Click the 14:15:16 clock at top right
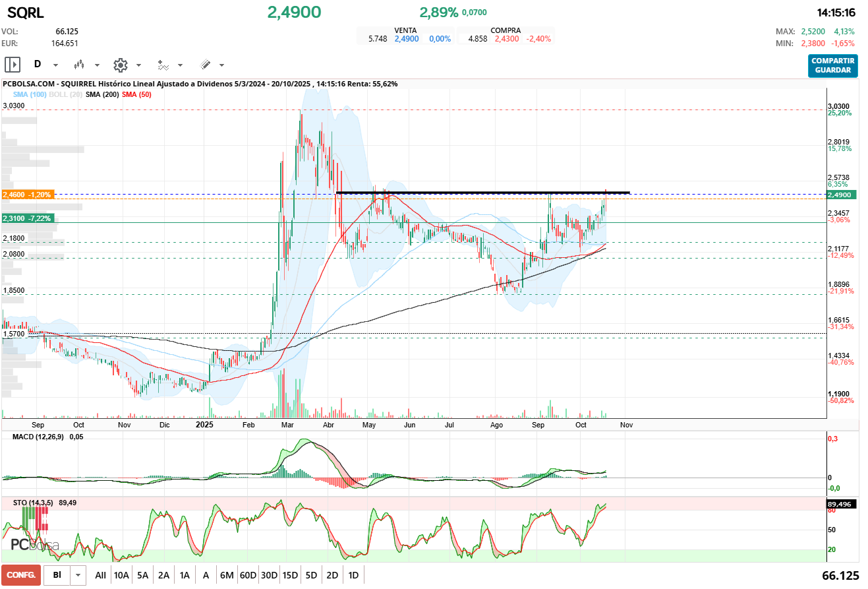The width and height of the screenshot is (868, 589). point(836,13)
